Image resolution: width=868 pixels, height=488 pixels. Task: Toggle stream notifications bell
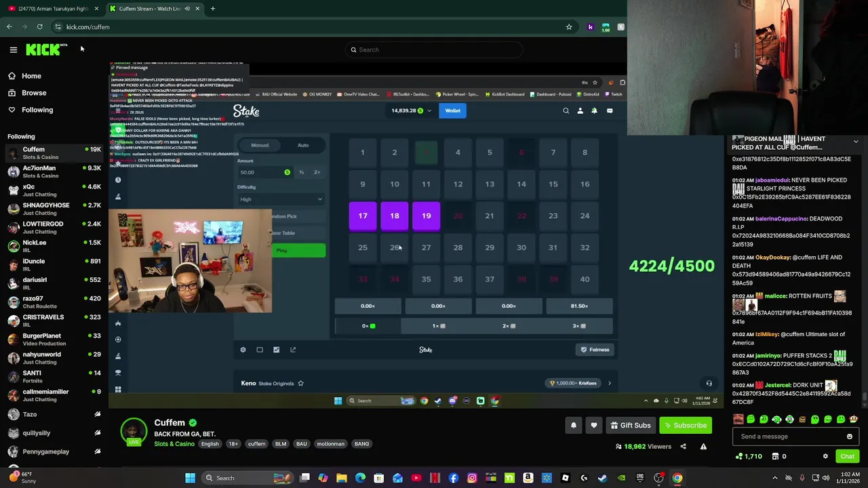click(573, 426)
